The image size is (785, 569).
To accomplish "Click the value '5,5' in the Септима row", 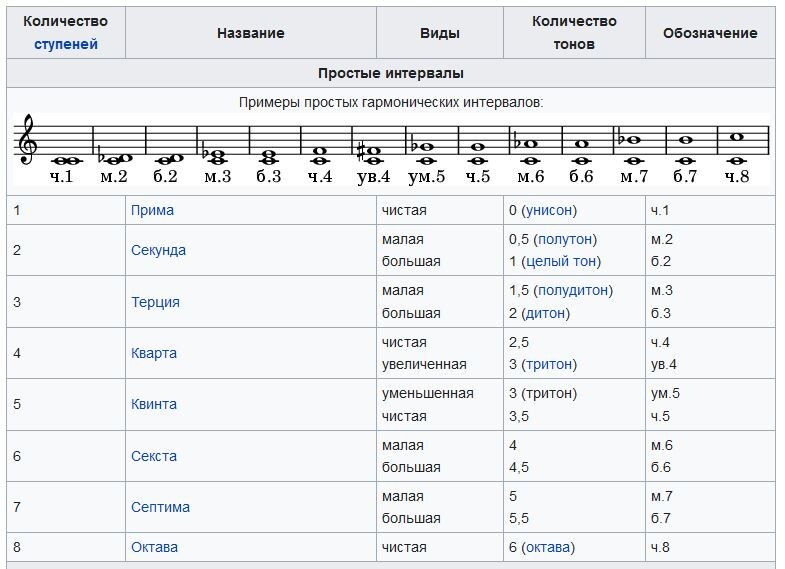I will [519, 519].
